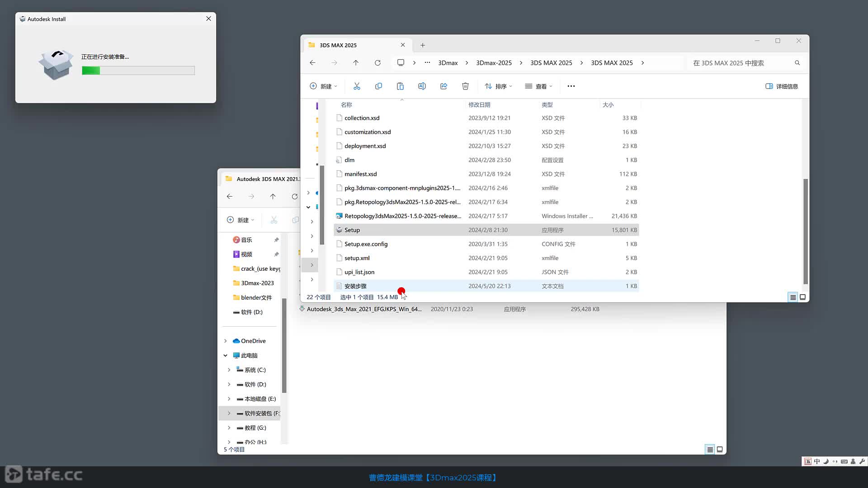Click the Autodesk 3DS MAX 2021 sidebar scrollbar
868x488 pixels.
click(284, 345)
